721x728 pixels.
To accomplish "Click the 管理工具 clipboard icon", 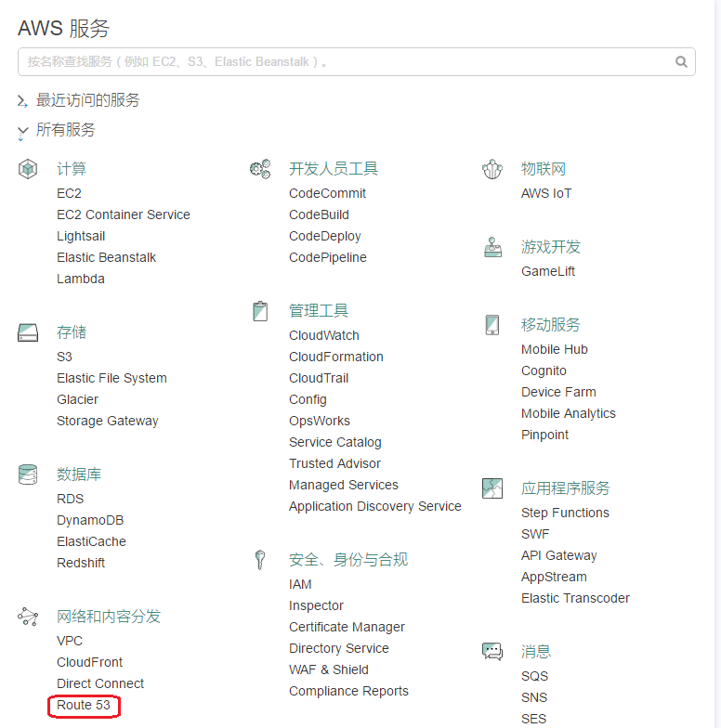I will coord(260,311).
